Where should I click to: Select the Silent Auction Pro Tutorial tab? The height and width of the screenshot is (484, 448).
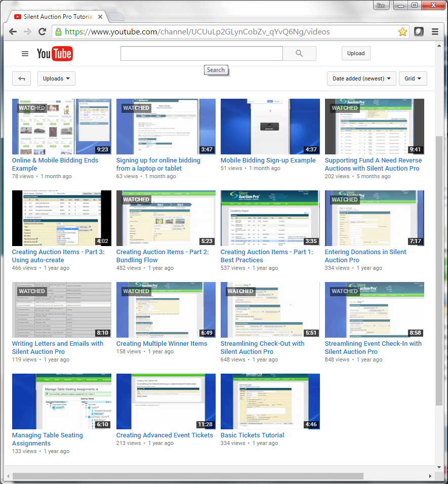tap(58, 17)
